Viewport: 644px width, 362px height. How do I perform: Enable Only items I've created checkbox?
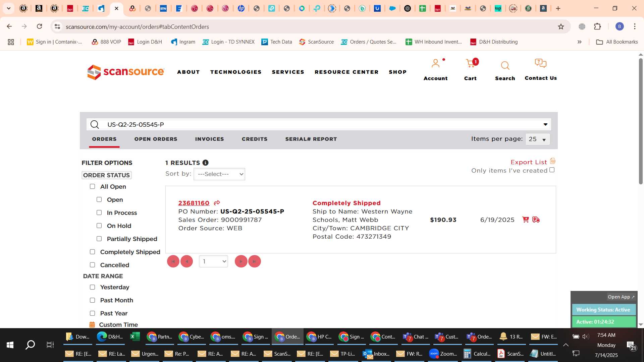coord(552,170)
